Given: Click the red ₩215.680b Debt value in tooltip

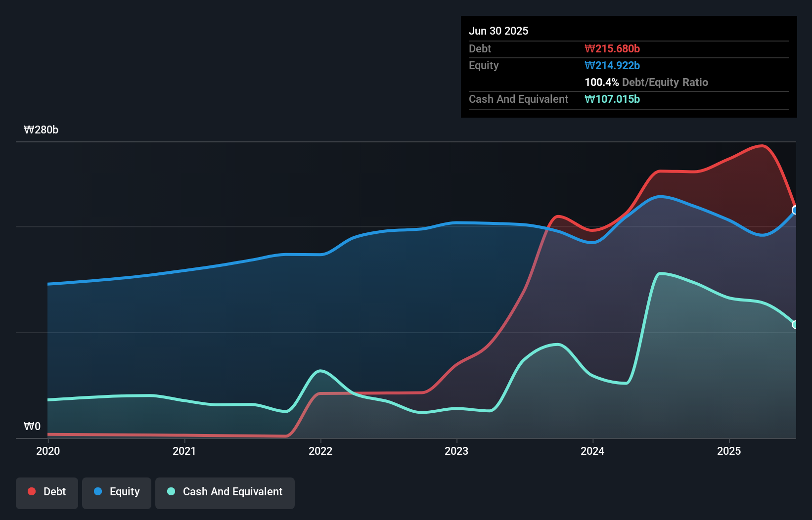Looking at the screenshot, I should (612, 48).
